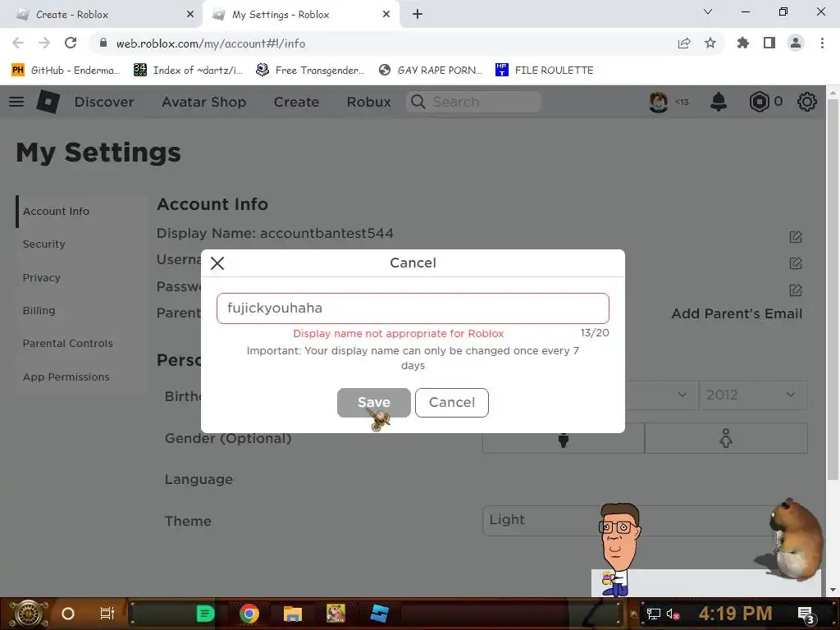Click the display name text field
The image size is (840, 630).
413,308
